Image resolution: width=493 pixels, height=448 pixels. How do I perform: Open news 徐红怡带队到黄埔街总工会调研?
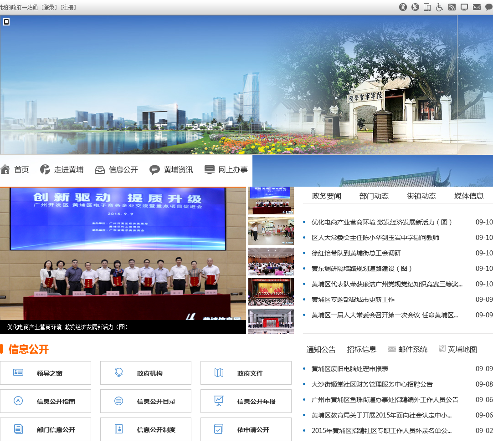click(356, 253)
